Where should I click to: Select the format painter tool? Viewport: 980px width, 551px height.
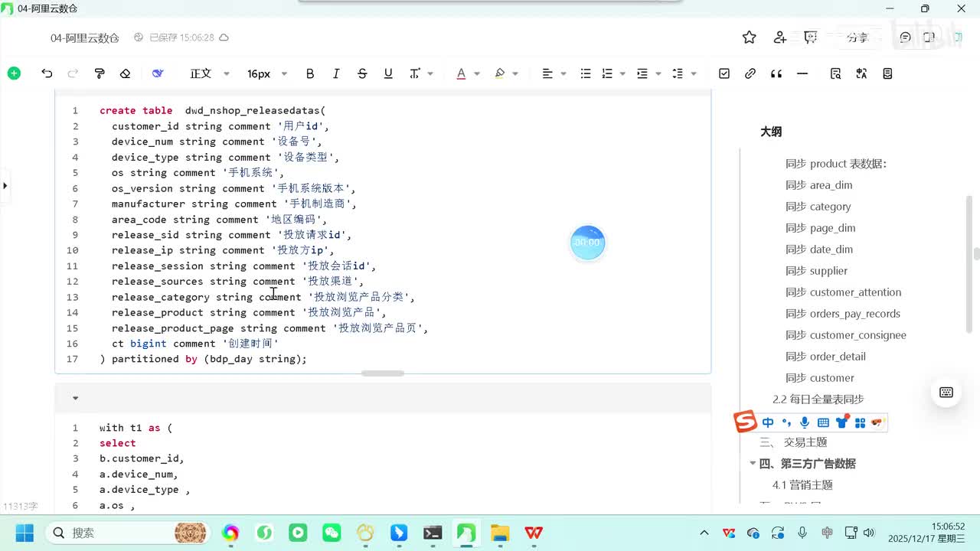(100, 73)
